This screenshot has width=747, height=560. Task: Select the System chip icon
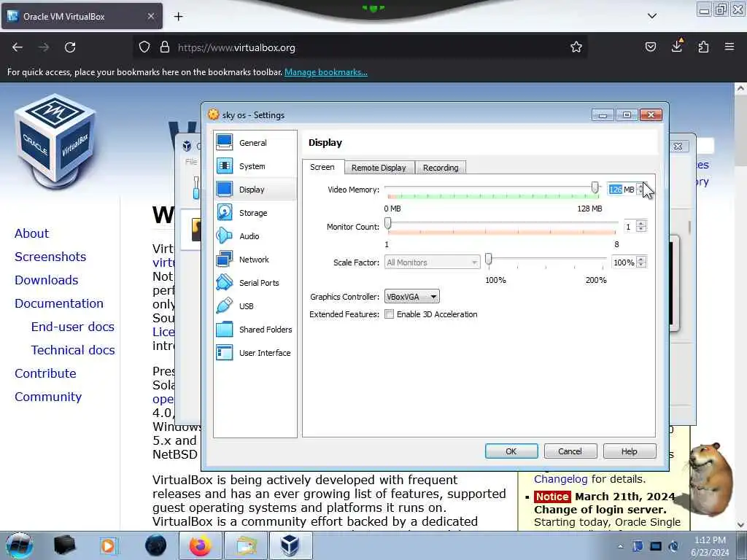click(x=225, y=166)
